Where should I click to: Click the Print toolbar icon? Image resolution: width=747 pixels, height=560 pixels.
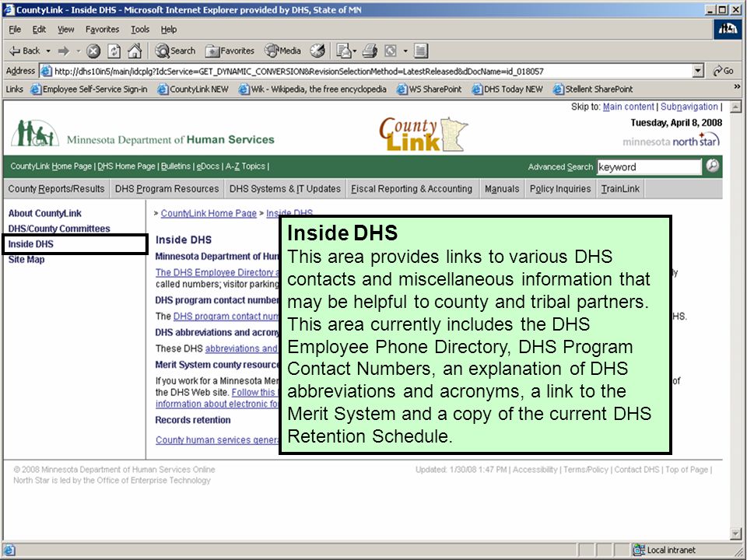[370, 51]
